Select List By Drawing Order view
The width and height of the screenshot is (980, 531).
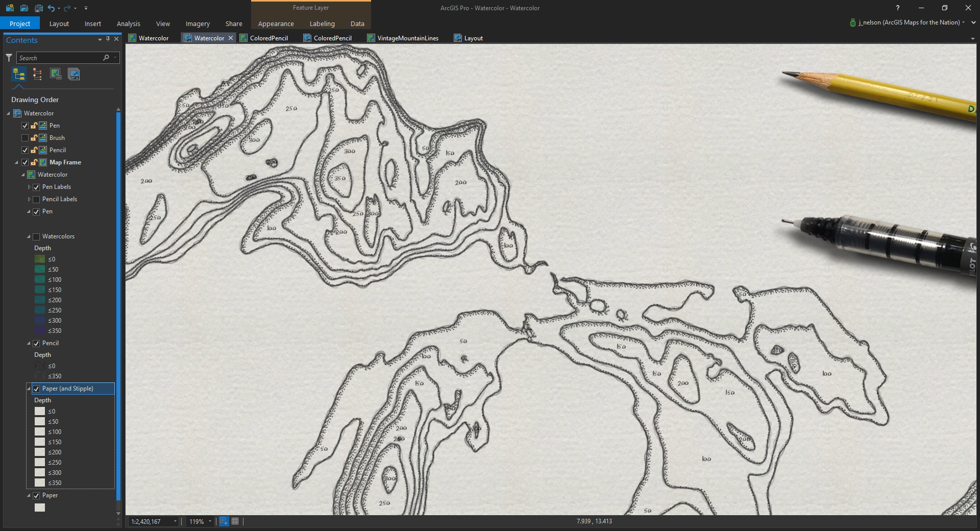(x=19, y=75)
